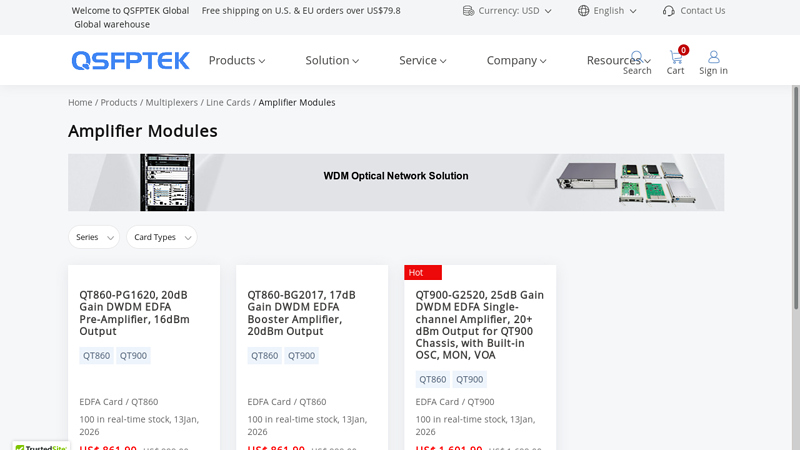Screen dimensions: 800x450
Task: Expand the Card Types filter
Action: (x=162, y=237)
